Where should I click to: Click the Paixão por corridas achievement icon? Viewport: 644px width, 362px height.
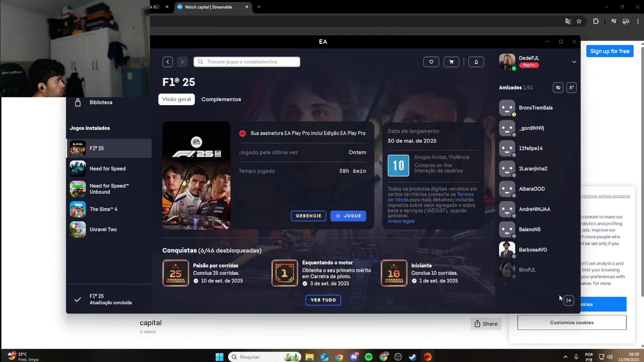click(176, 273)
